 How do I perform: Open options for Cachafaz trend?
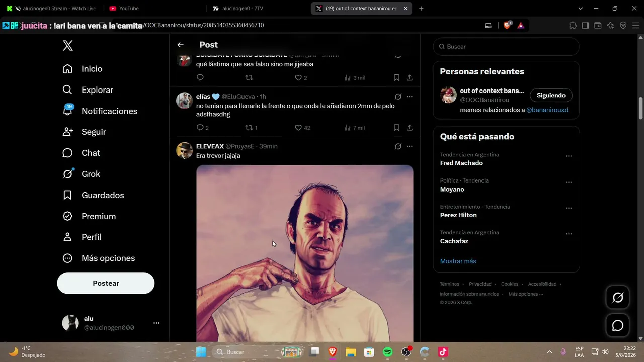pyautogui.click(x=569, y=234)
